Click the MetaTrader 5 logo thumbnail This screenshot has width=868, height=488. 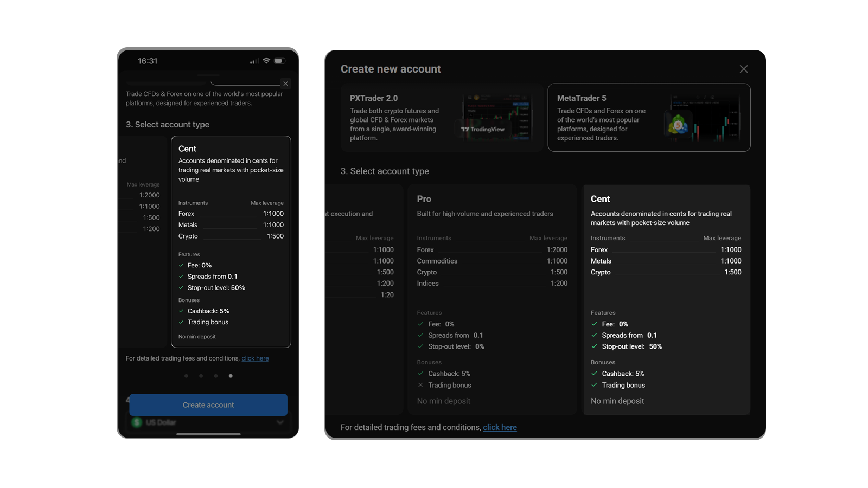click(678, 125)
